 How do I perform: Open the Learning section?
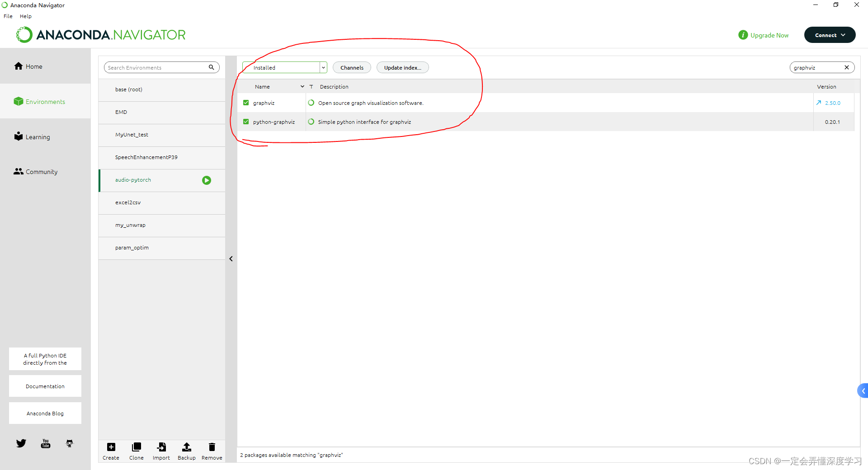(x=32, y=136)
